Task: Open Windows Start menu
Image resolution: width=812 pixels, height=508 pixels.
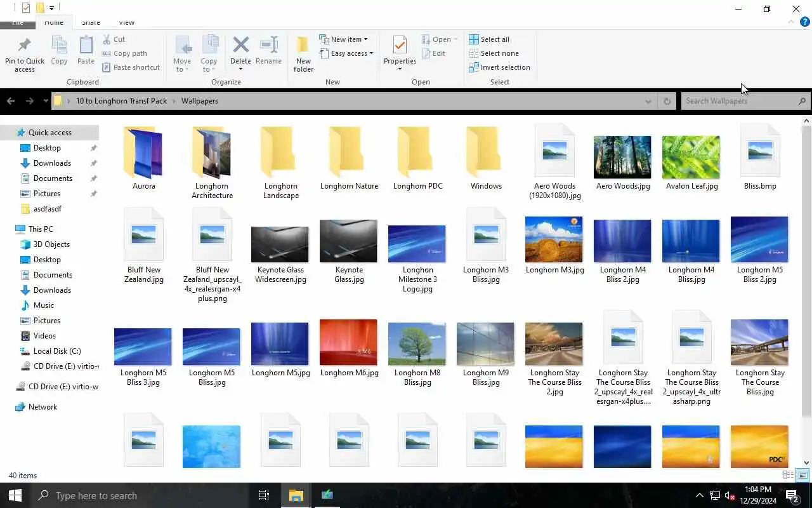Action: click(x=15, y=495)
